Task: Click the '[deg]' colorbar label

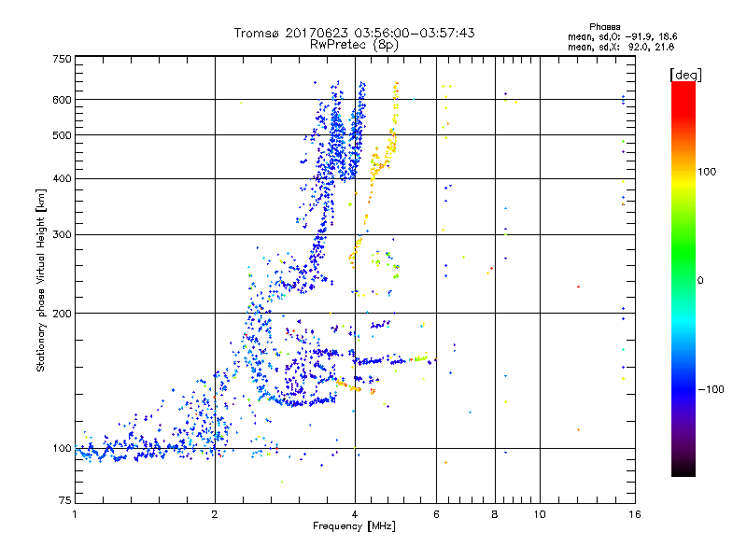Action: click(x=685, y=75)
